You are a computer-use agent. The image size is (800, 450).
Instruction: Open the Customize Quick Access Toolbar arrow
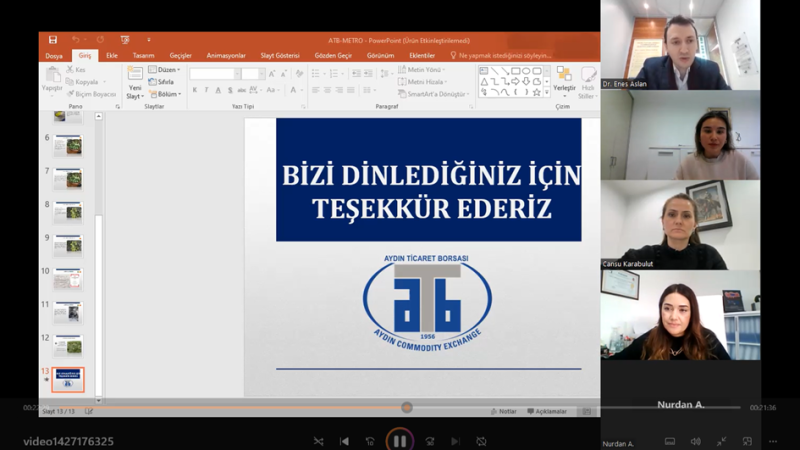(x=148, y=40)
